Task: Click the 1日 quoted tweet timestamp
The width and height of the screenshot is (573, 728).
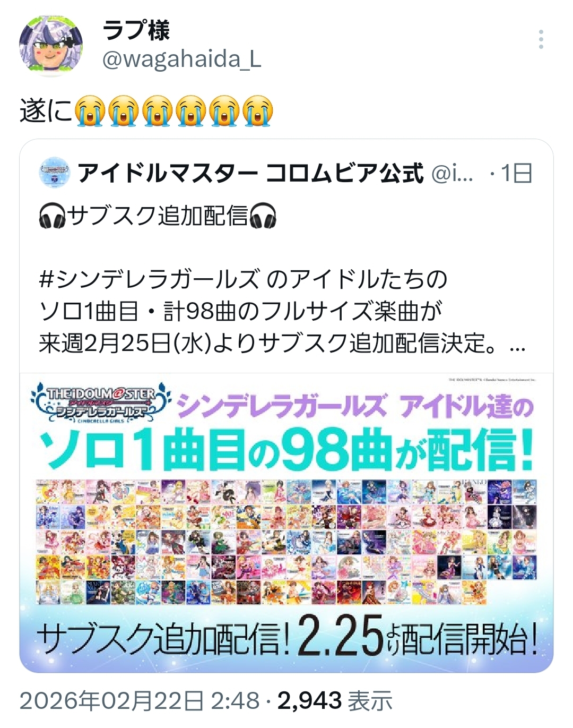Action: coord(517,173)
